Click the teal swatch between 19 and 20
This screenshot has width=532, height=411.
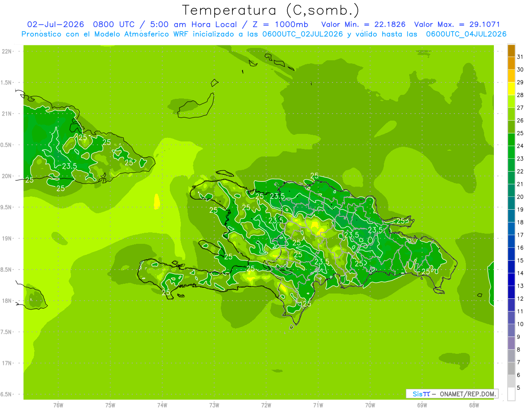[511, 203]
